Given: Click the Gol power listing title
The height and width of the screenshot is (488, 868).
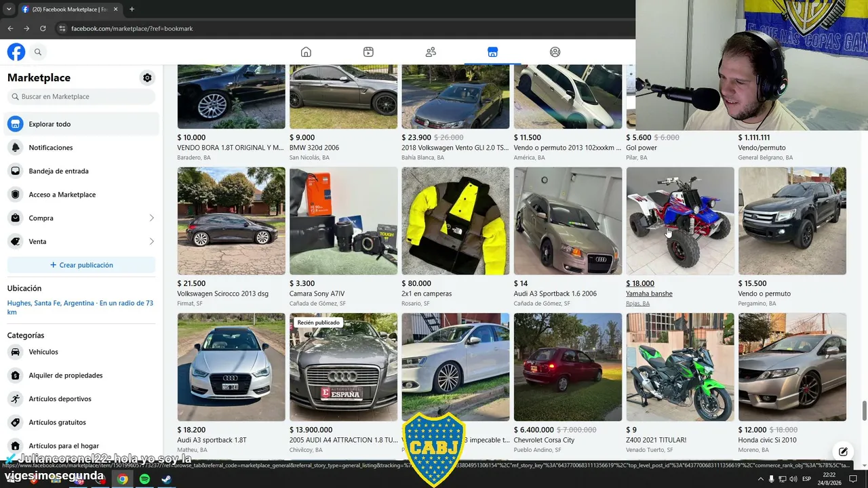Looking at the screenshot, I should [642, 148].
